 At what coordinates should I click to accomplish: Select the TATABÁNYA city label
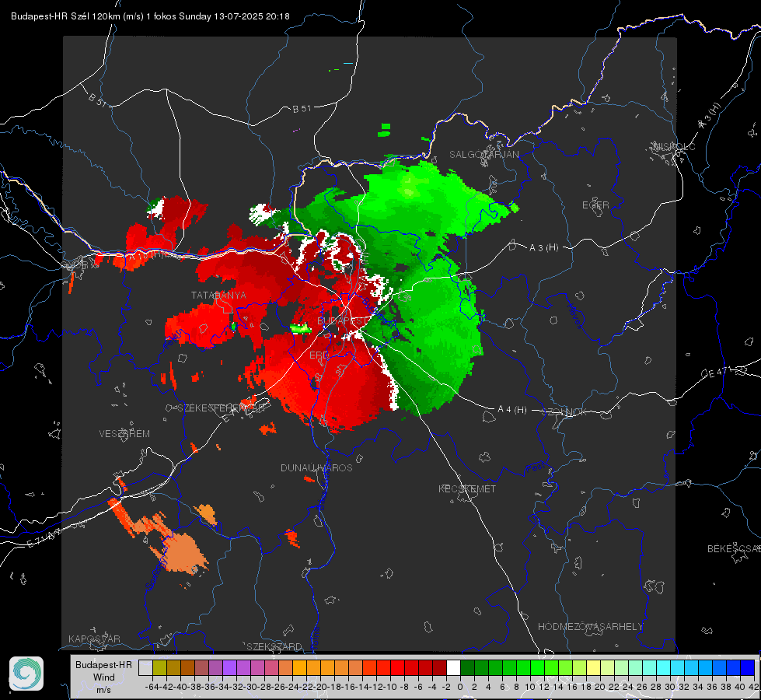point(218,295)
